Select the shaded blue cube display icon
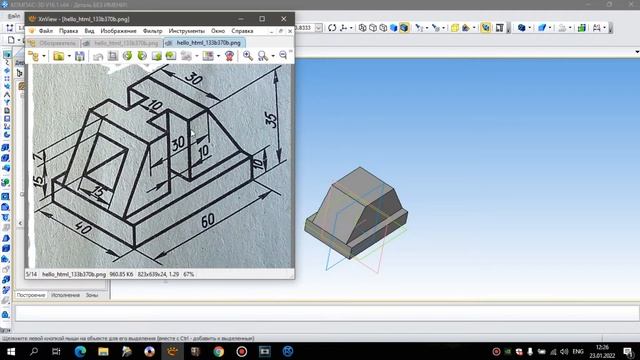640x360 pixels. click(x=393, y=28)
